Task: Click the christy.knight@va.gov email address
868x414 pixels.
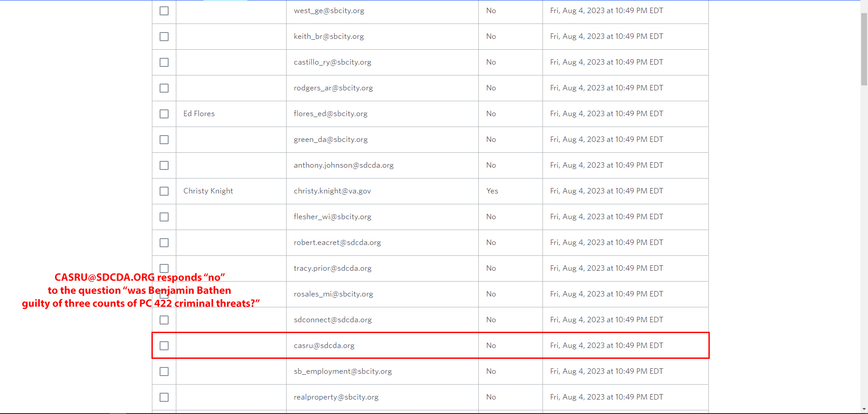Action: click(332, 191)
